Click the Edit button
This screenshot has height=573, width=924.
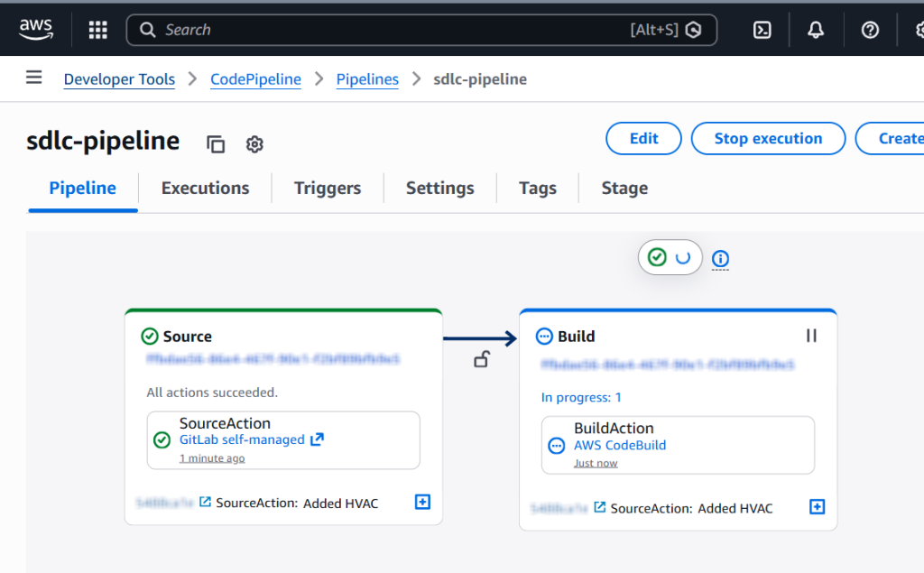(x=643, y=139)
